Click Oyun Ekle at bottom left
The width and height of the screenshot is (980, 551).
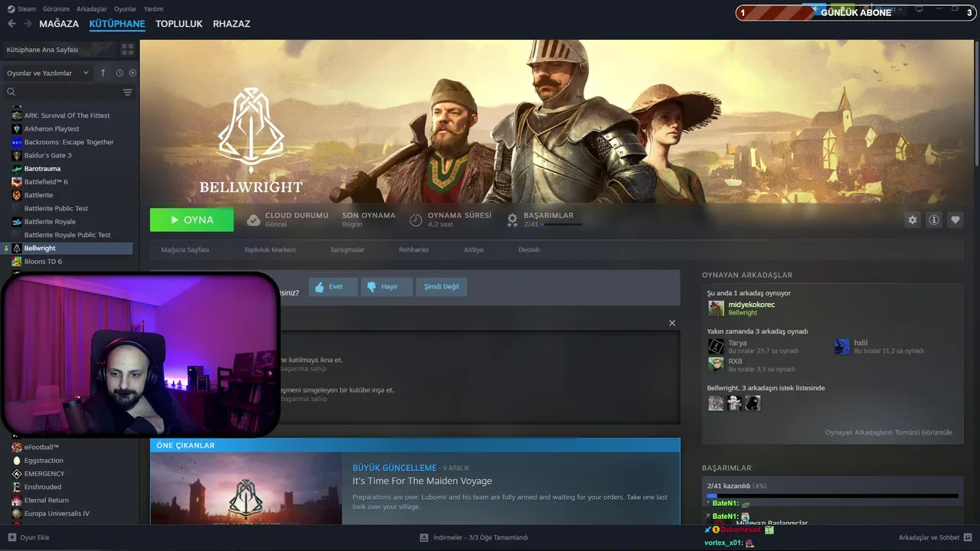29,537
